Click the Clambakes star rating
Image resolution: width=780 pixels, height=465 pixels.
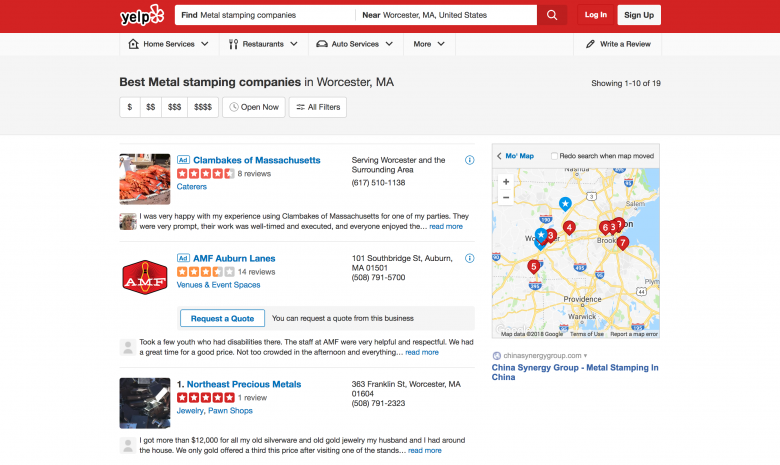point(205,174)
